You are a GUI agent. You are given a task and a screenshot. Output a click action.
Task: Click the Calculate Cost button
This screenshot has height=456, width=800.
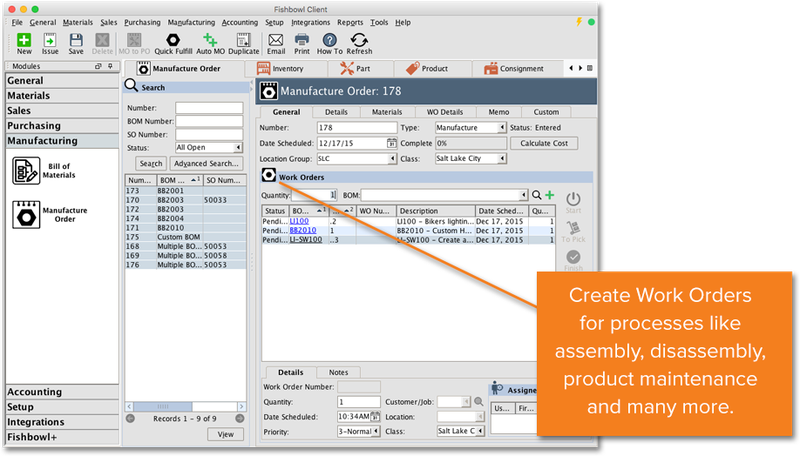pyautogui.click(x=544, y=143)
